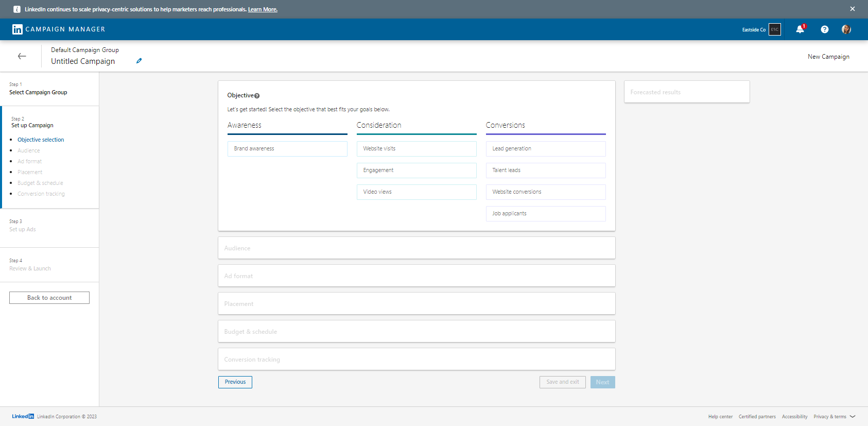Open the profile avatar menu

[846, 29]
